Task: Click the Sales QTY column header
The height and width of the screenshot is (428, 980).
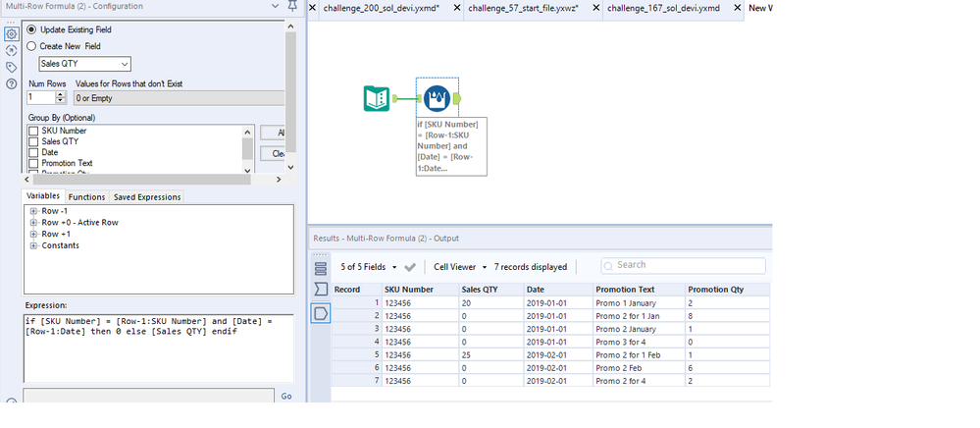Action: pos(490,290)
